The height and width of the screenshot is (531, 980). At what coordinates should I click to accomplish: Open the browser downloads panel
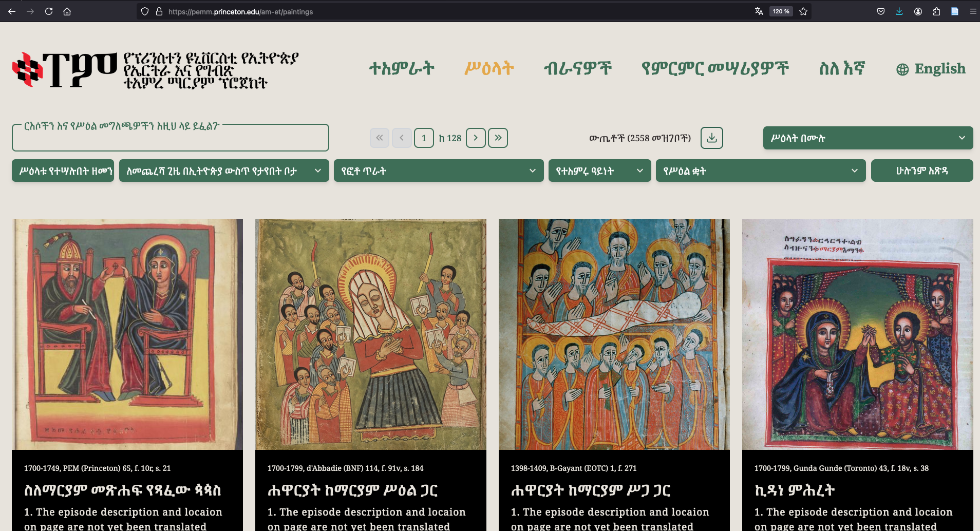(x=899, y=11)
